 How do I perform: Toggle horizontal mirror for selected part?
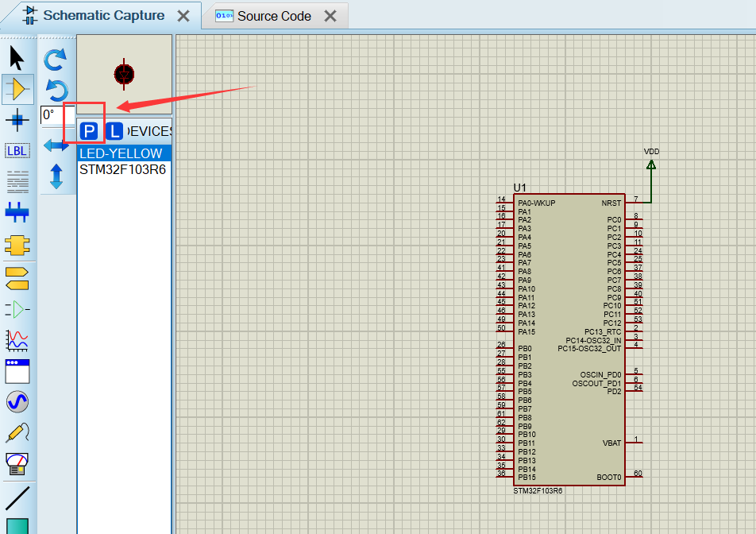pyautogui.click(x=56, y=145)
